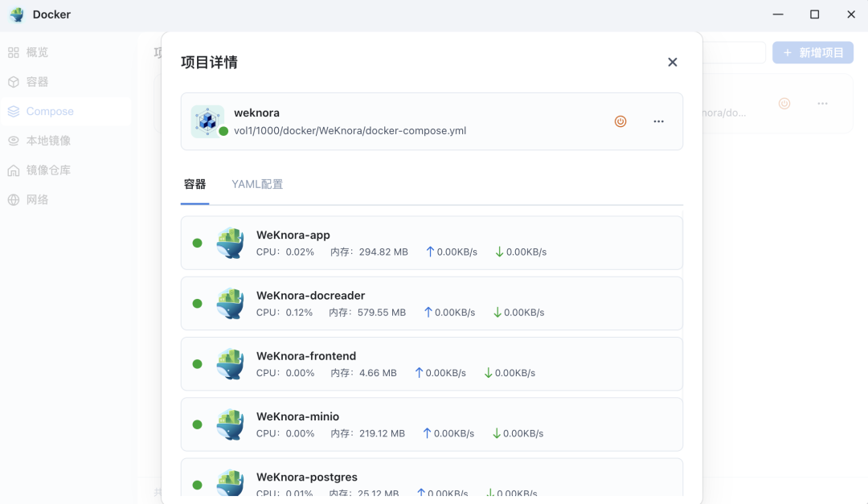Click the WeKnora-docreader download arrow icon
This screenshot has height=504, width=868.
(x=497, y=312)
